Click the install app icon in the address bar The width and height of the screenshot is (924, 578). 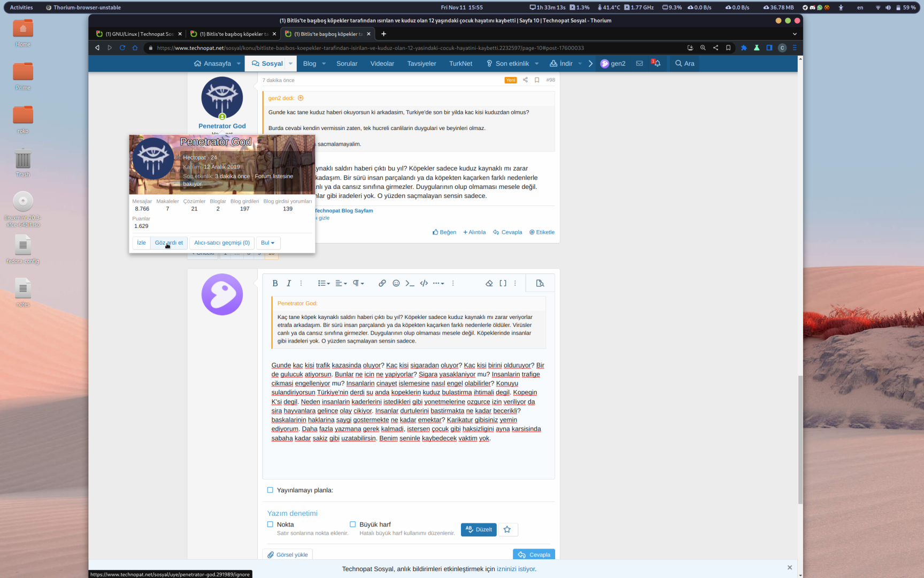(690, 48)
